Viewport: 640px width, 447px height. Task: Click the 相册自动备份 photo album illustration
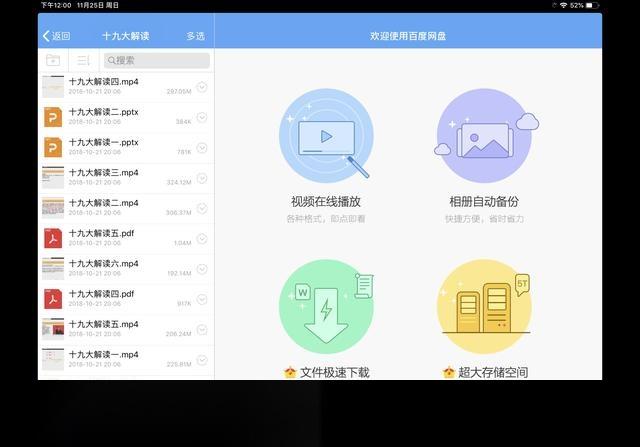[x=485, y=136]
